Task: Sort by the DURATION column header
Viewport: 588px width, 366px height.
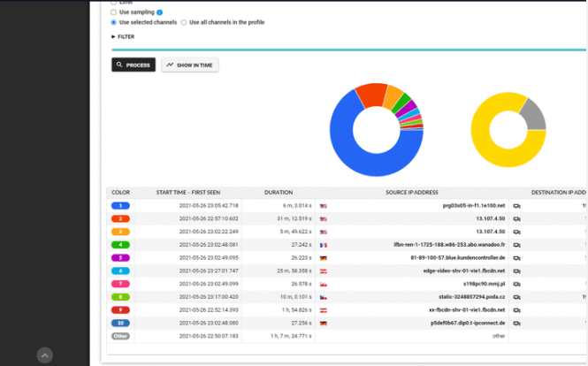Action: [279, 193]
